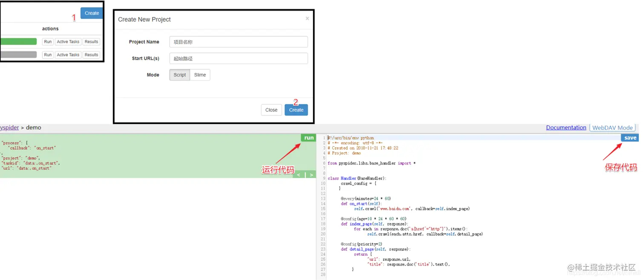The height and width of the screenshot is (280, 644).
Task: Click the @config(age=10 * 24 * 60 * 60) line
Action: (x=374, y=219)
